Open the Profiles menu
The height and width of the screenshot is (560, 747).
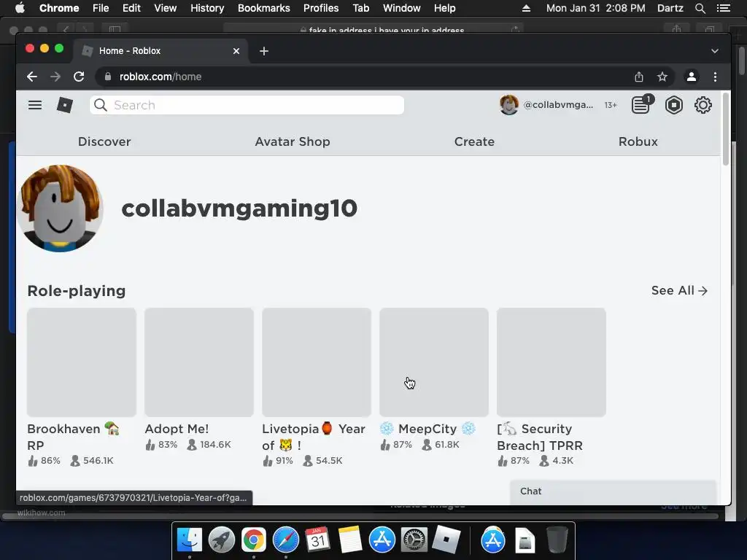click(x=321, y=8)
